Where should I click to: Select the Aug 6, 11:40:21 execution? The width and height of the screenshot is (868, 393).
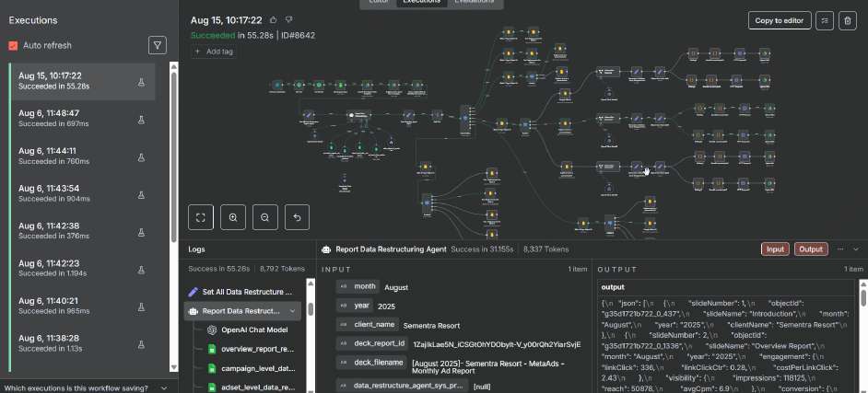[83, 306]
